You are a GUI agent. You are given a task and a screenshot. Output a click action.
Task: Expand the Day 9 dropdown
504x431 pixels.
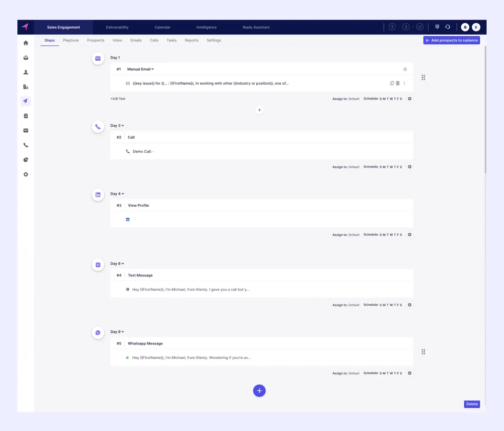(x=117, y=332)
